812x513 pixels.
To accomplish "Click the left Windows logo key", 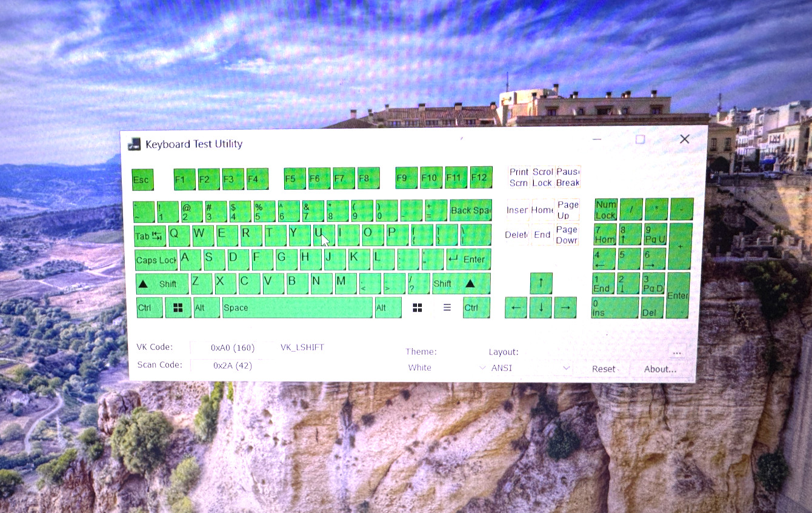I will point(178,307).
